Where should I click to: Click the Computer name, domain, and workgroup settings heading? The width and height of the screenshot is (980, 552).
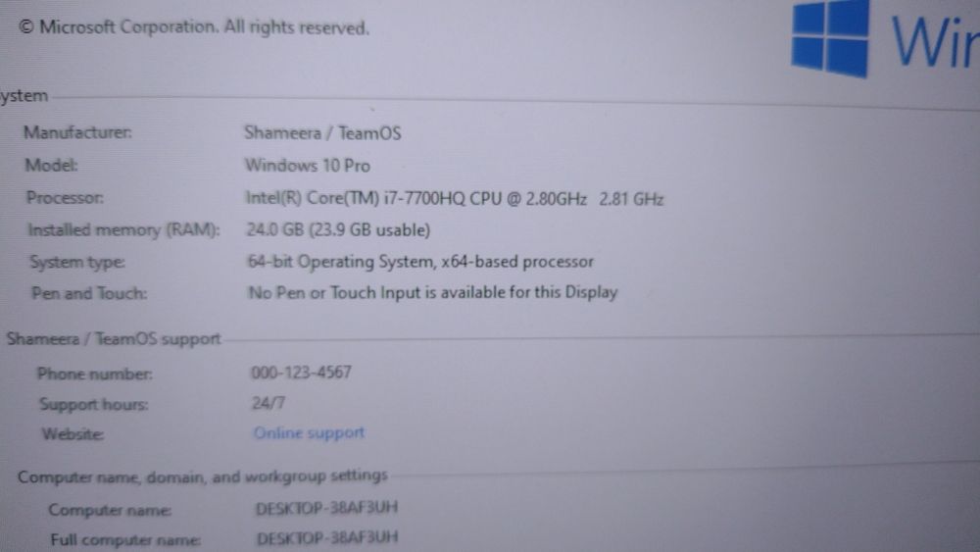203,477
